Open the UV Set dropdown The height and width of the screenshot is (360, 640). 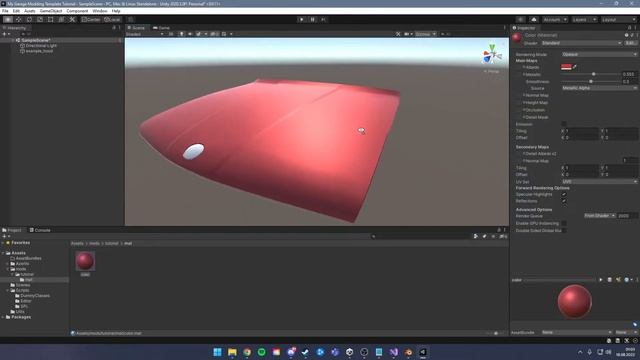[599, 181]
